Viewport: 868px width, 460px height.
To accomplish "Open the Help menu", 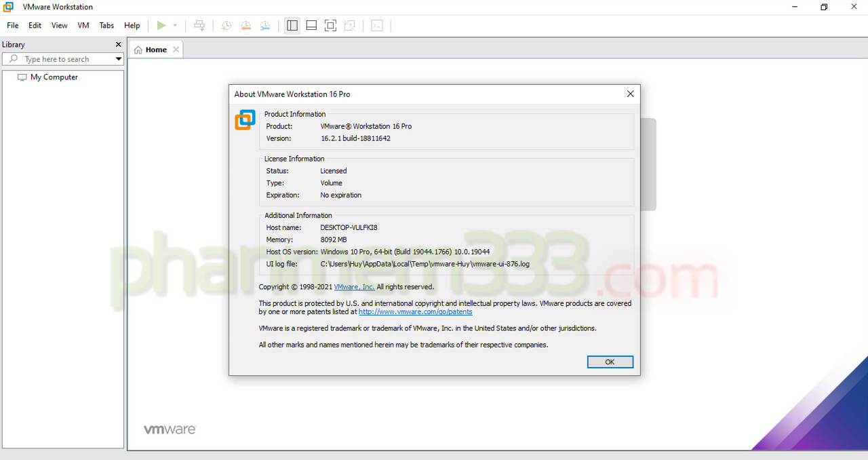I will click(x=132, y=26).
